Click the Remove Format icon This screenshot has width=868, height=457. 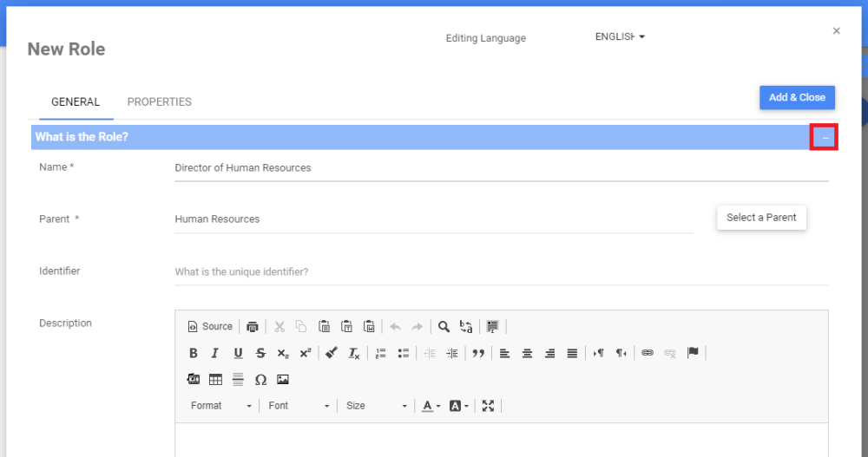[354, 353]
